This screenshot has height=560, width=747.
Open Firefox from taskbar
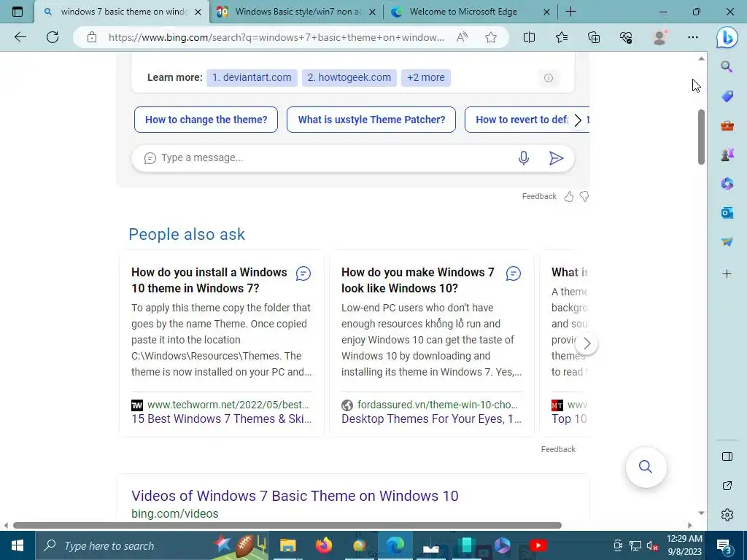(324, 545)
